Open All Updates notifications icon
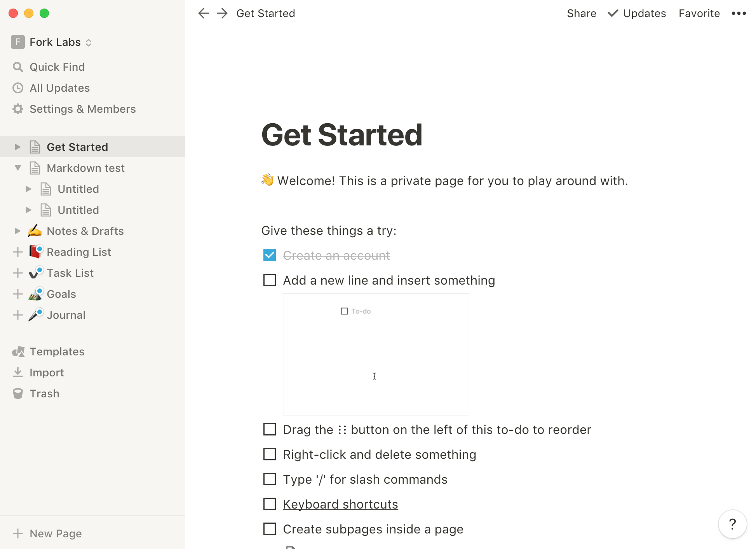756x549 pixels. point(17,87)
